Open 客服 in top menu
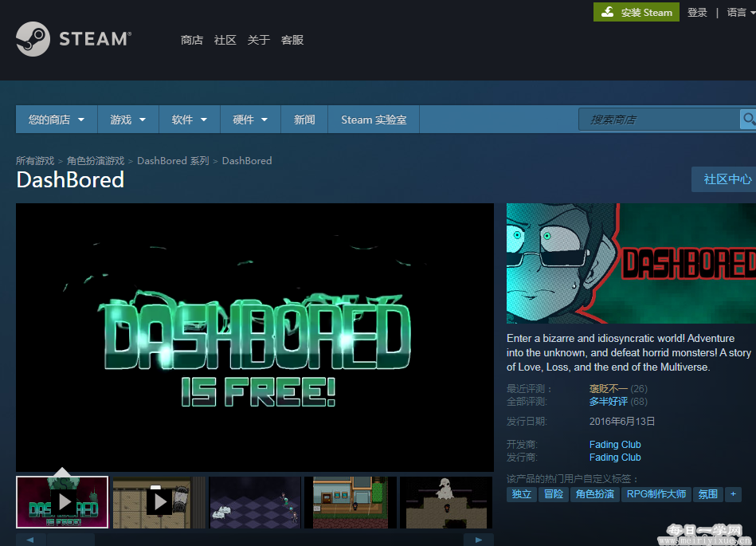The width and height of the screenshot is (756, 546). coord(292,40)
